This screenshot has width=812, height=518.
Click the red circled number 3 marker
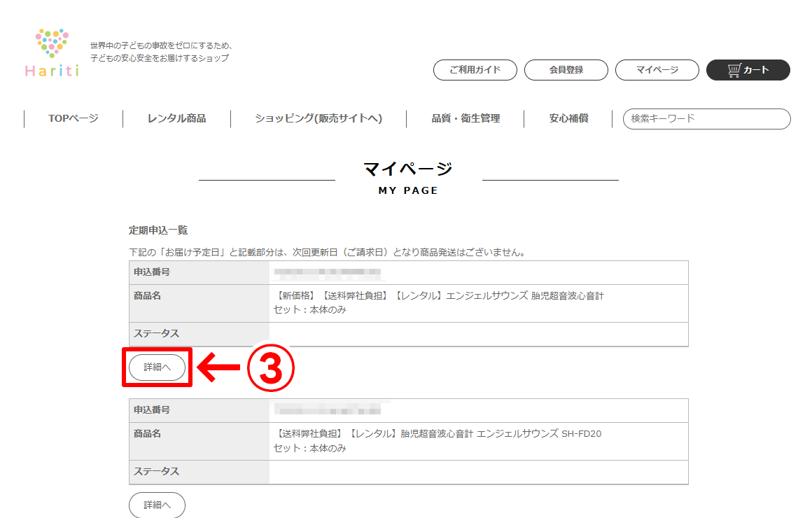coord(269,367)
